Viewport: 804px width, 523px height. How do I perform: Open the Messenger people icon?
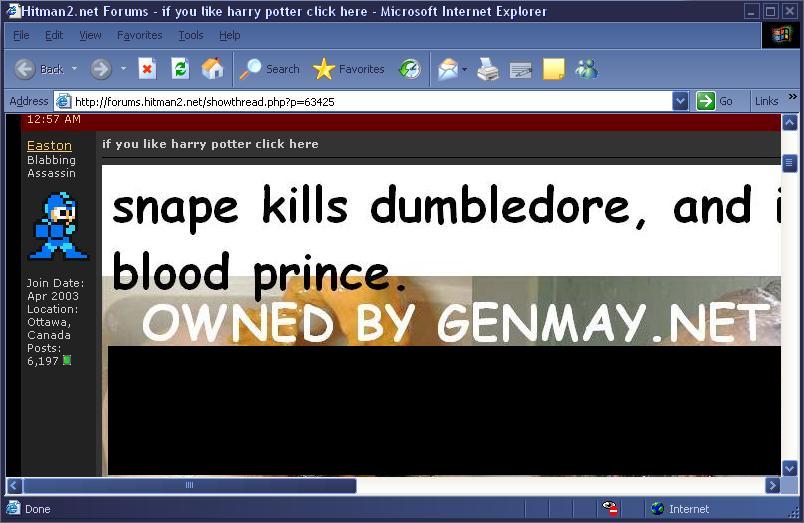pyautogui.click(x=587, y=69)
